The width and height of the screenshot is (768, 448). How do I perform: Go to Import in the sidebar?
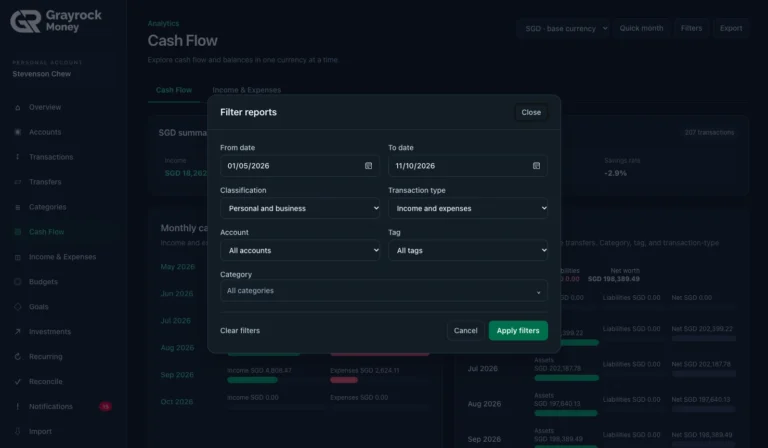[x=40, y=432]
